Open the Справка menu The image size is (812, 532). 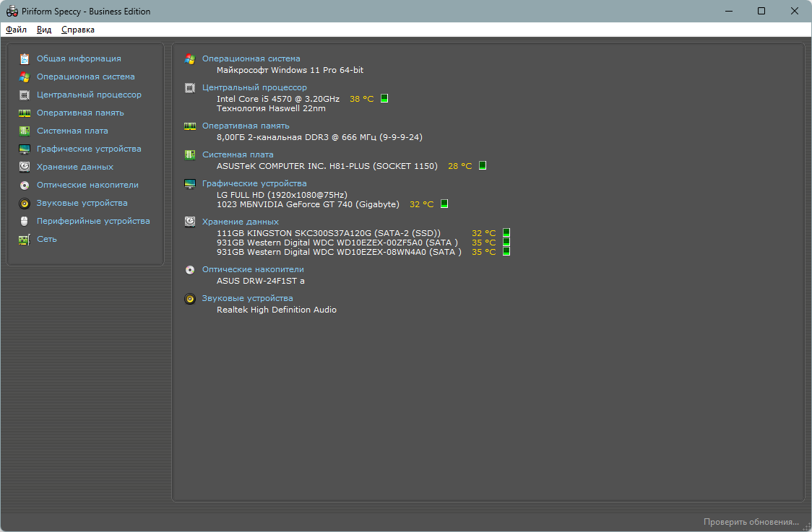[78, 30]
